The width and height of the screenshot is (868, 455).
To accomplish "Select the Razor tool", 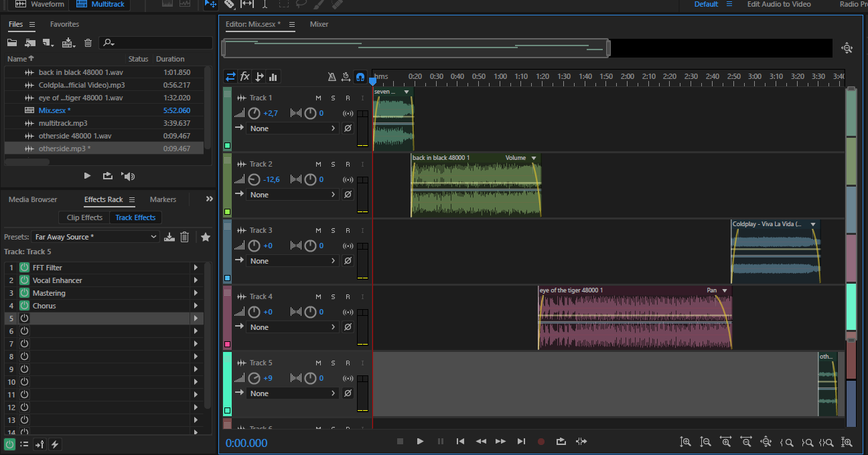I will 230,4.
